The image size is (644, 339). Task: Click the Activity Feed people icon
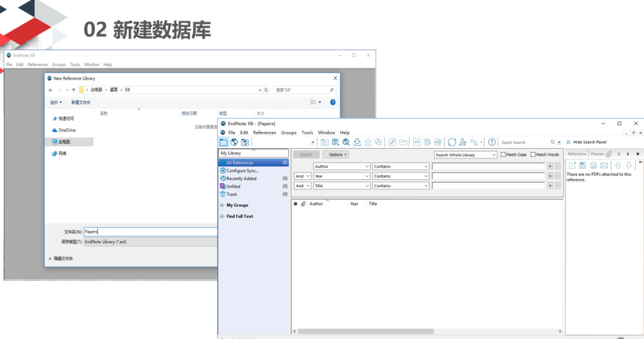point(475,142)
